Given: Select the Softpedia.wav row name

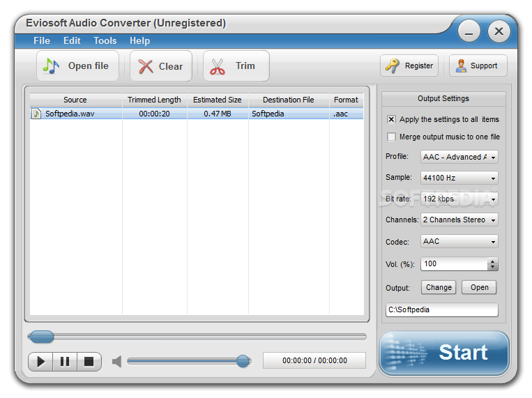Looking at the screenshot, I should [70, 114].
